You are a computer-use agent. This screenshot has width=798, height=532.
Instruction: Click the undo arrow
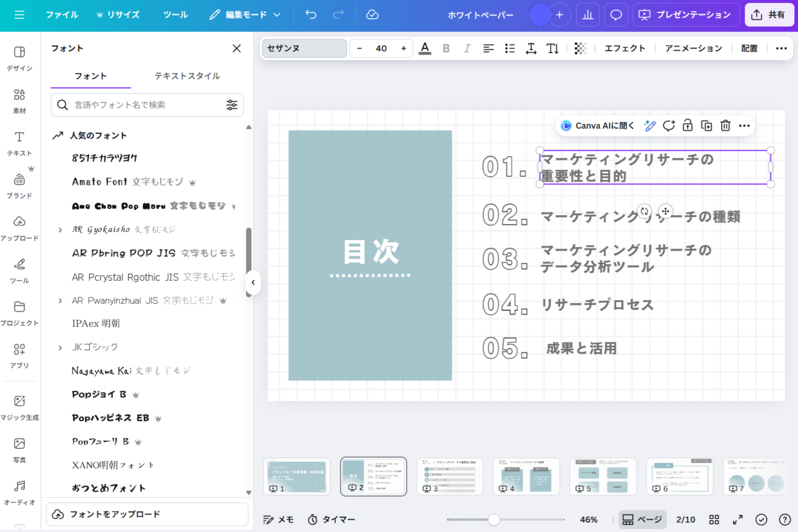[x=311, y=15]
